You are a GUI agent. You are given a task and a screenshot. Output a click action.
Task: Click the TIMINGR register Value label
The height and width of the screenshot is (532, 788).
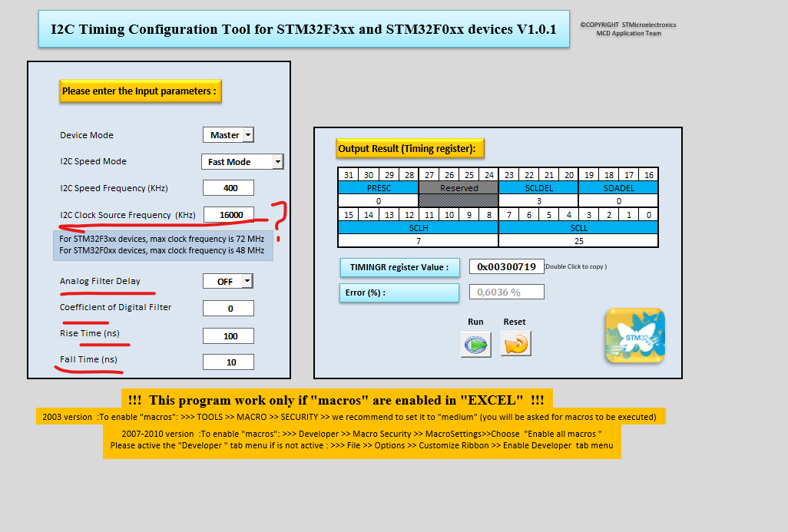click(x=399, y=267)
